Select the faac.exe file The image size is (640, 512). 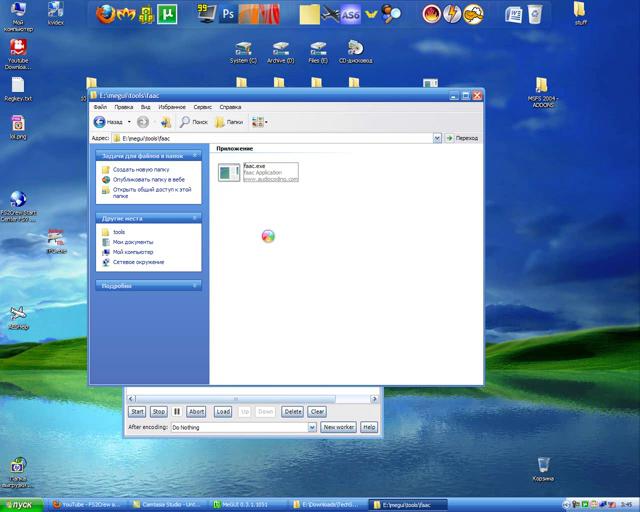(258, 172)
